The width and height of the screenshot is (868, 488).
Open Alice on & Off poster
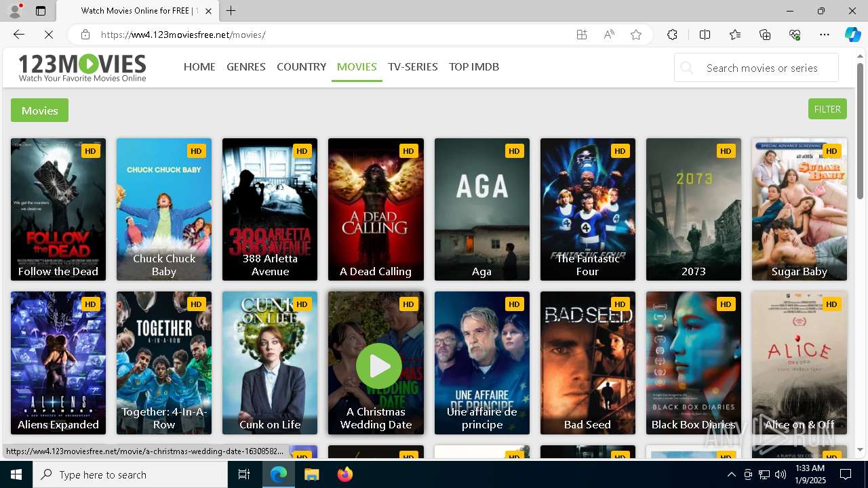[800, 363]
